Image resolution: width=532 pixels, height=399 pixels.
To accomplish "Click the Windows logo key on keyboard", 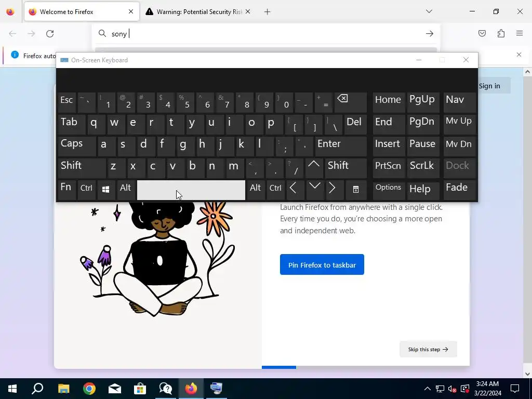I will click(106, 189).
